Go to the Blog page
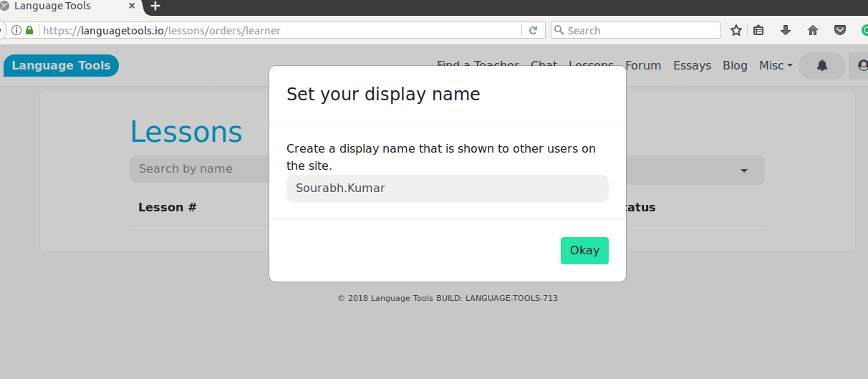868x379 pixels. tap(735, 65)
